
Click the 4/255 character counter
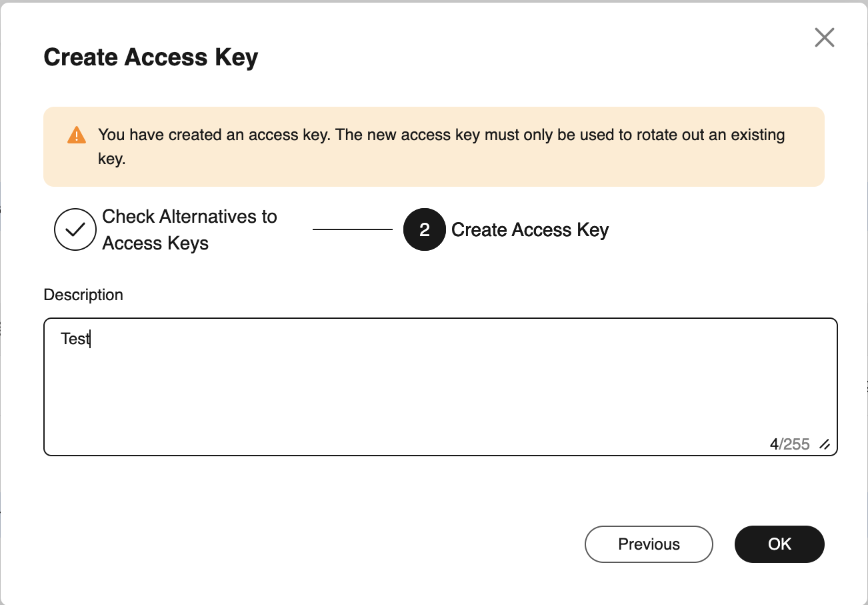tap(789, 444)
